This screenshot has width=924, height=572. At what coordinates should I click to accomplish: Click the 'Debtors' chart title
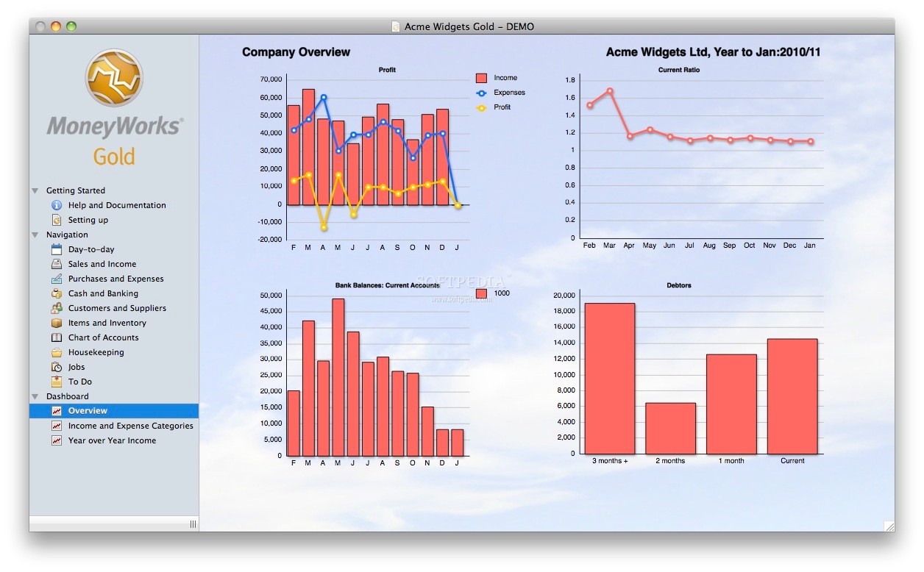pyautogui.click(x=679, y=285)
